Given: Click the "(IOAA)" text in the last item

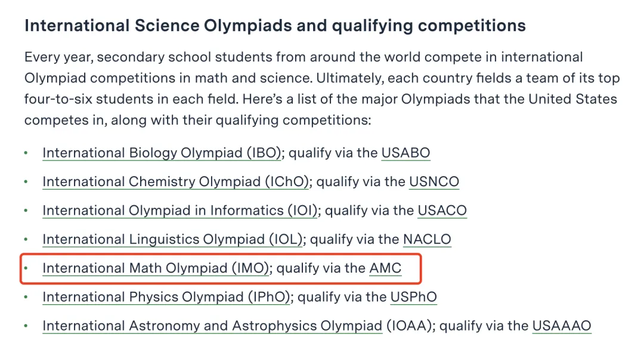Looking at the screenshot, I should (409, 326).
